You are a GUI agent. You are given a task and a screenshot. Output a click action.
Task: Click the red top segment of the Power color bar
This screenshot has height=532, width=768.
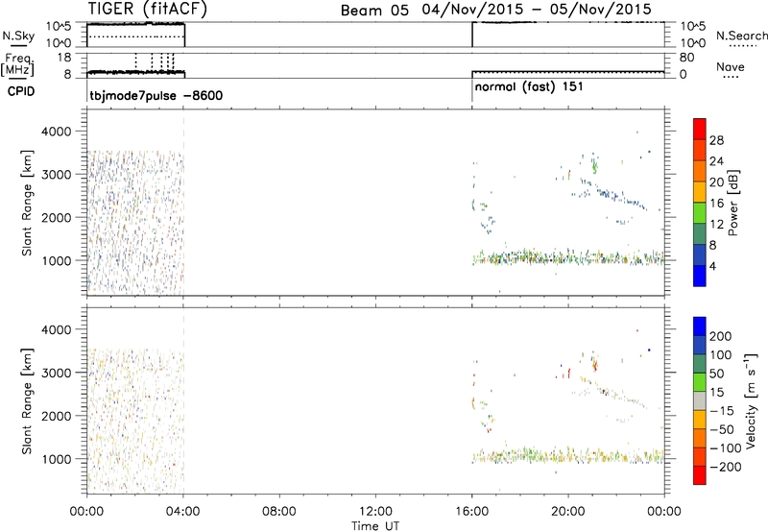click(x=700, y=129)
